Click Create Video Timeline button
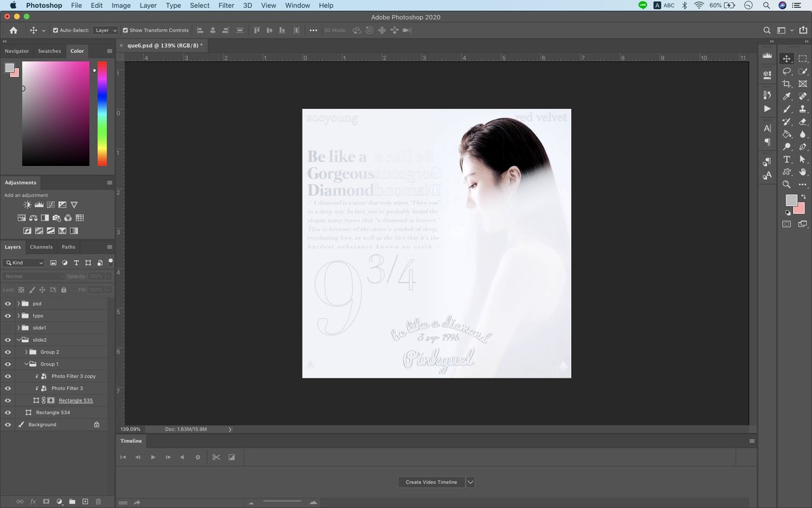The width and height of the screenshot is (812, 508). coord(431,482)
